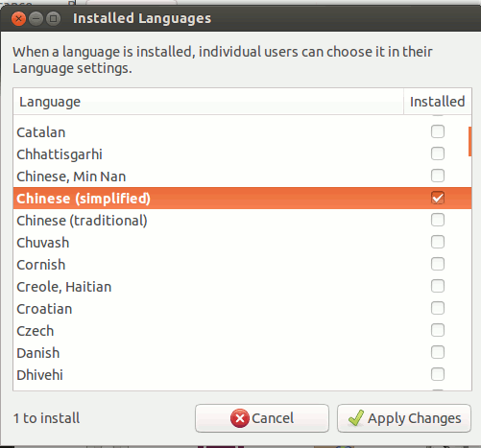Viewport: 481px width, 448px height.
Task: Select the Catalan language row
Action: click(x=242, y=132)
